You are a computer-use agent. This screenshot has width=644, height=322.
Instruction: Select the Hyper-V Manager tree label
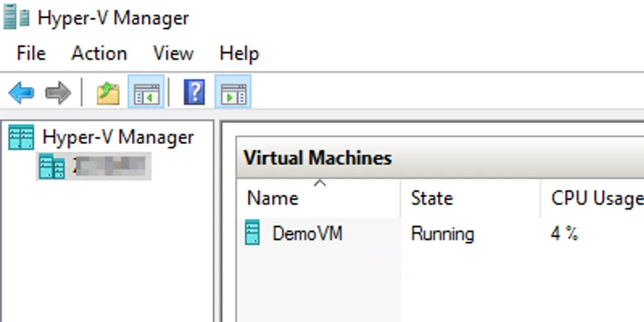[x=118, y=137]
